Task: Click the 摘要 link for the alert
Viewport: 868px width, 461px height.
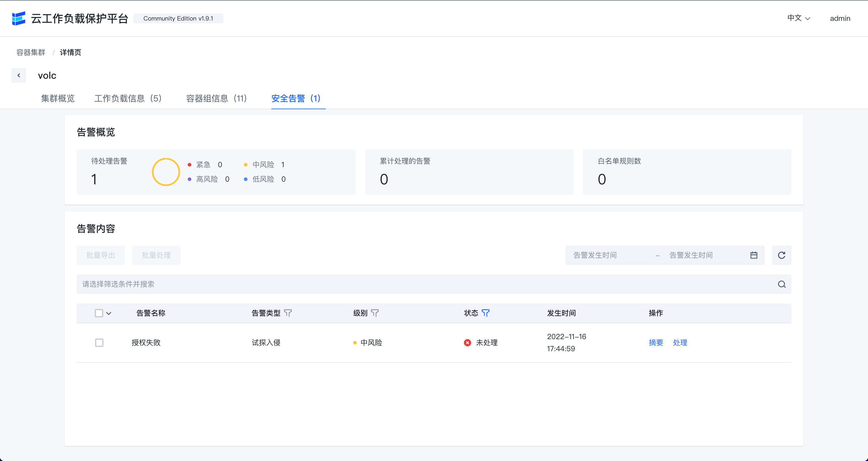Action: click(656, 343)
